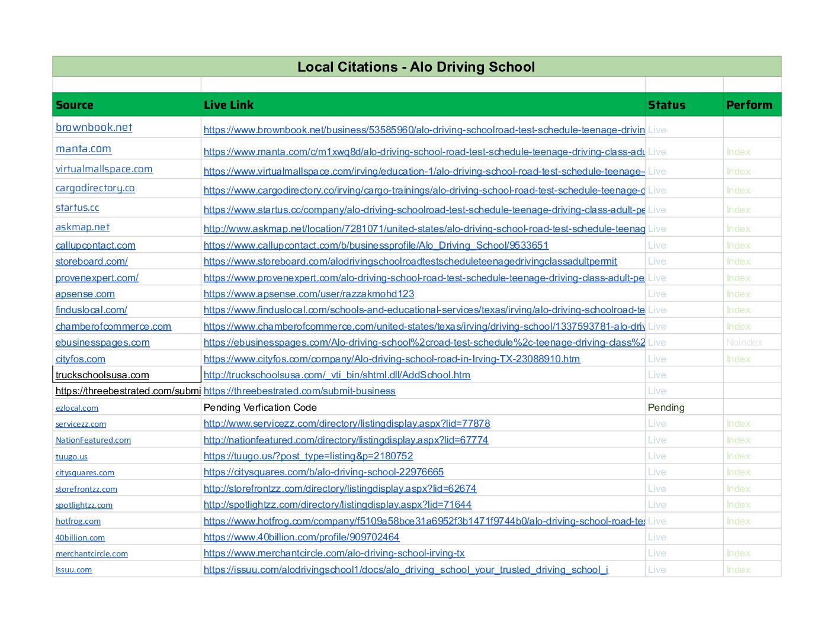
Task: Click the manta.com source link
Action: coord(84,149)
